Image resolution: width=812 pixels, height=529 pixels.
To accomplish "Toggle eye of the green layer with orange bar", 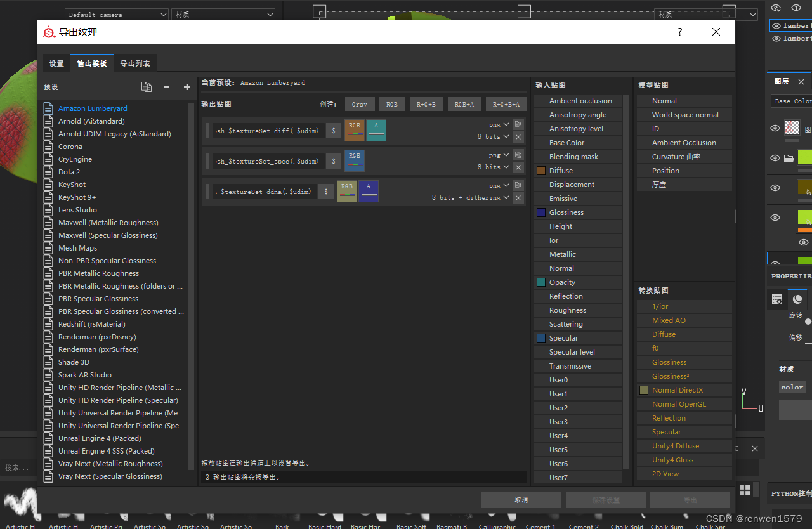I will [x=775, y=218].
